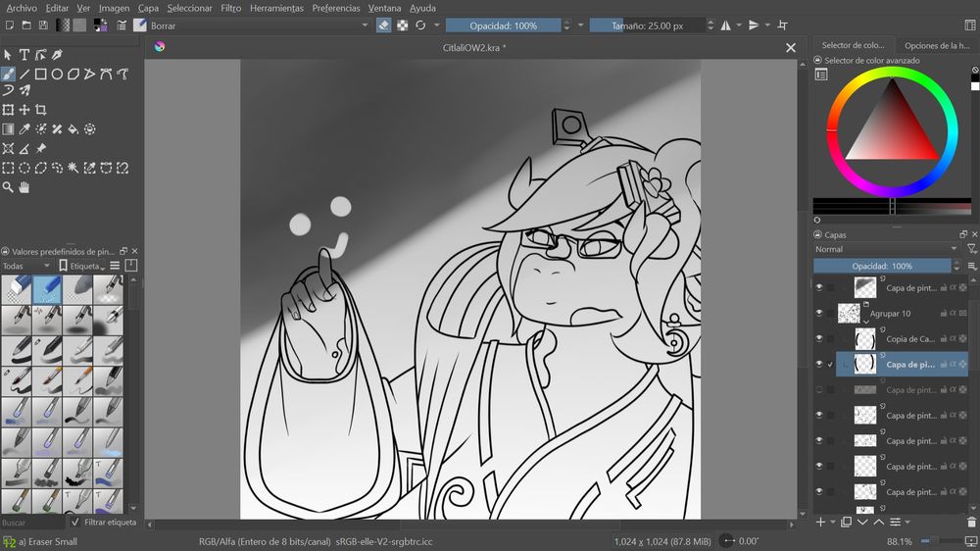Hide the Copia de Ca... layer
Viewport: 980px width, 551px height.
pyautogui.click(x=819, y=338)
